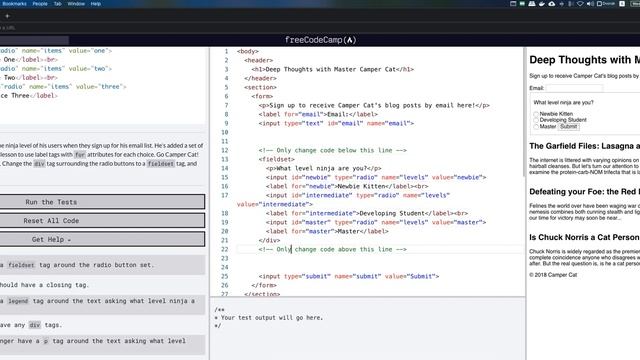The image size is (640, 360).
Task: Click 'What level ninja are you?' in preview
Action: (564, 102)
